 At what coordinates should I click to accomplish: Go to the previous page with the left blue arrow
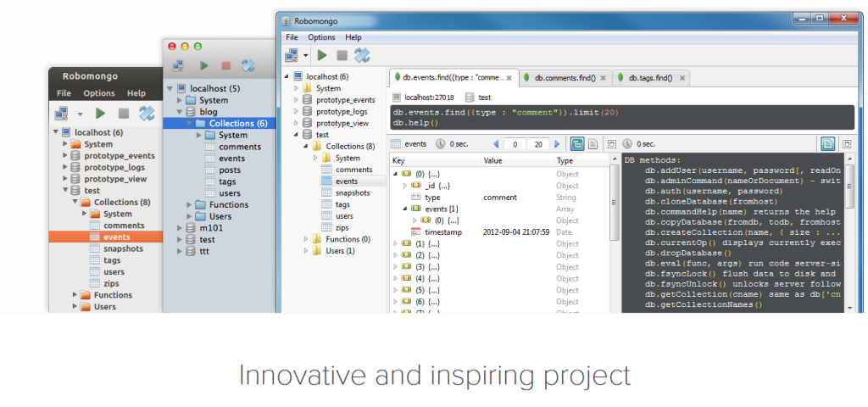[x=496, y=144]
